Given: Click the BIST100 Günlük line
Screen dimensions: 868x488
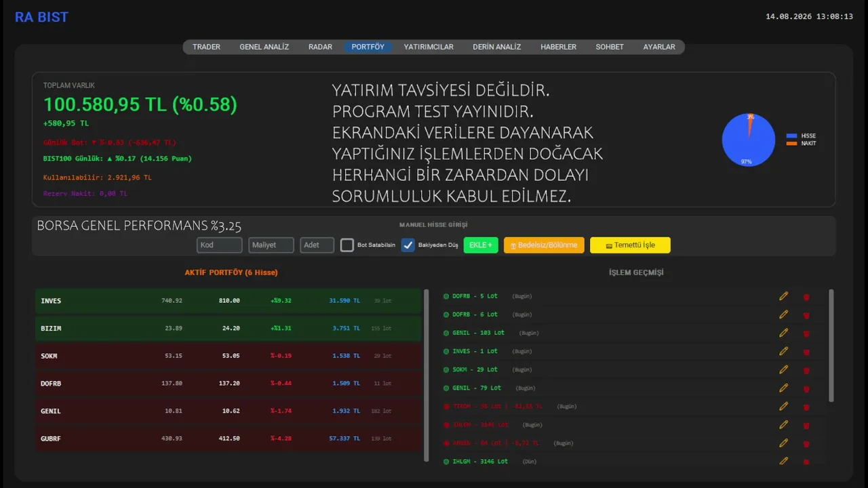Looking at the screenshot, I should [117, 159].
